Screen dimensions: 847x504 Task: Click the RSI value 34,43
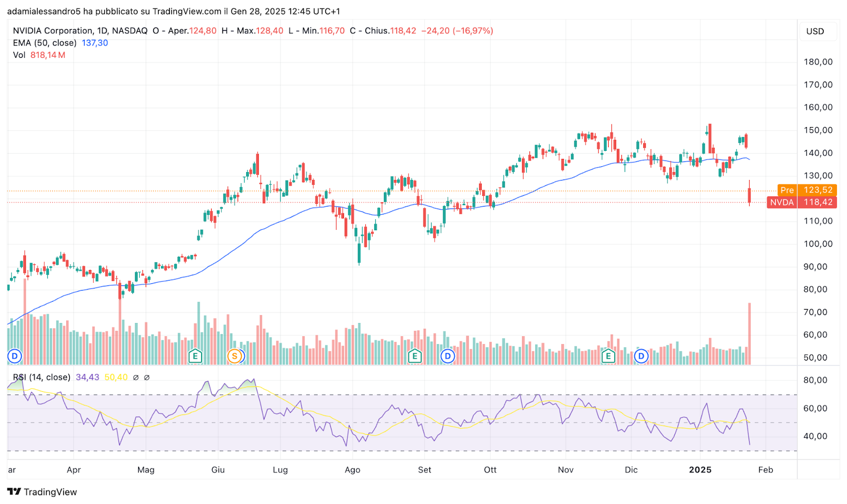click(87, 377)
